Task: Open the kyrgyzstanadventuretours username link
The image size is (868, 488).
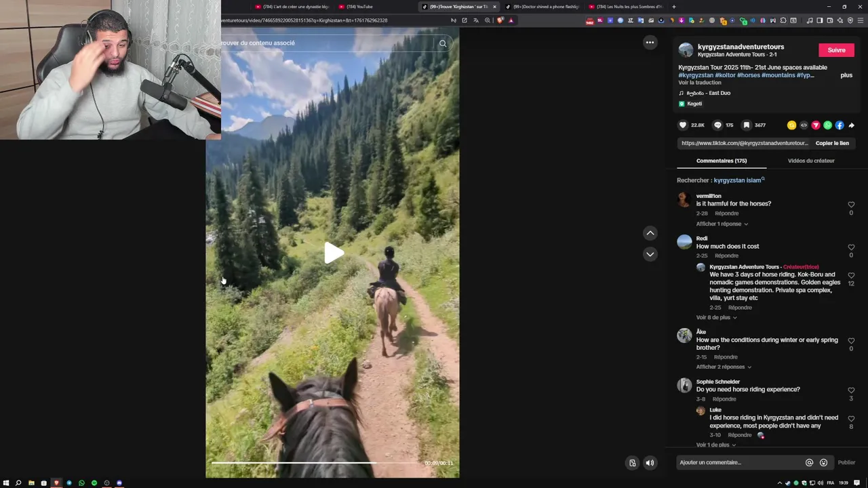Action: tap(741, 47)
